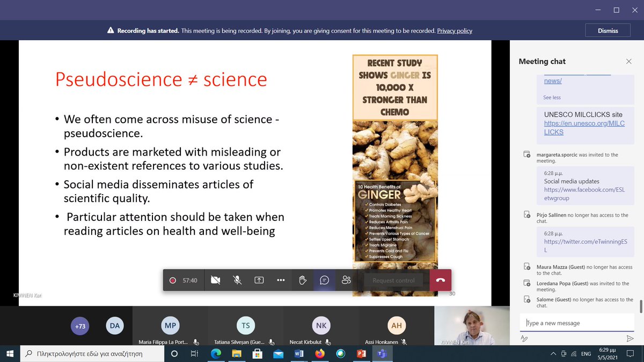The width and height of the screenshot is (644, 362).
Task: Open the ENG language switcher in taskbar
Action: [585, 354]
